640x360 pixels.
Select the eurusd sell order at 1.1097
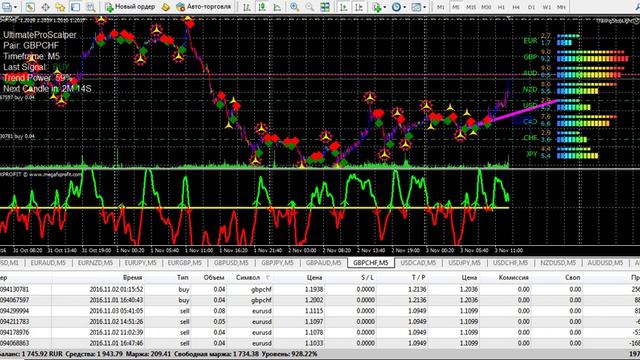click(320, 322)
